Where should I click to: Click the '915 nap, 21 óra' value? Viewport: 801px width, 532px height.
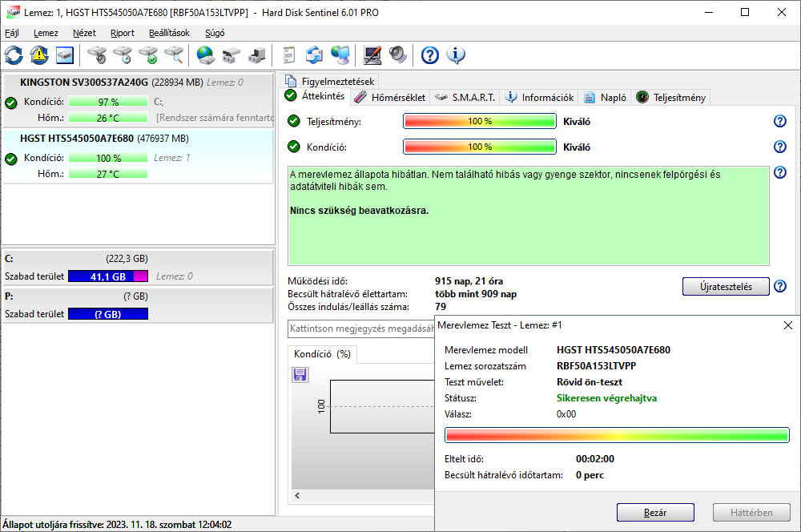click(x=469, y=281)
